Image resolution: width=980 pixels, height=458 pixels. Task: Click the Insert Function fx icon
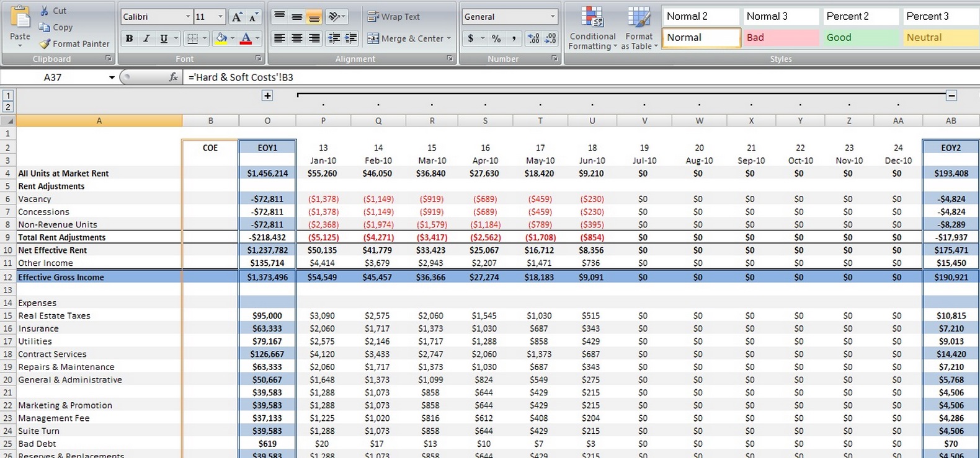(x=173, y=77)
